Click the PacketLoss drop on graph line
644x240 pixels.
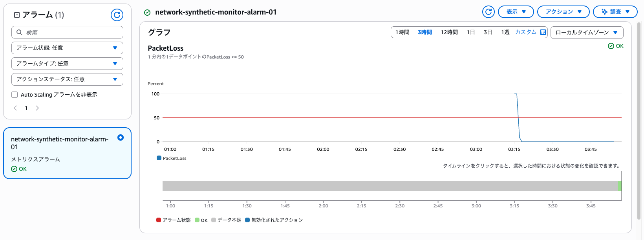pos(518,118)
